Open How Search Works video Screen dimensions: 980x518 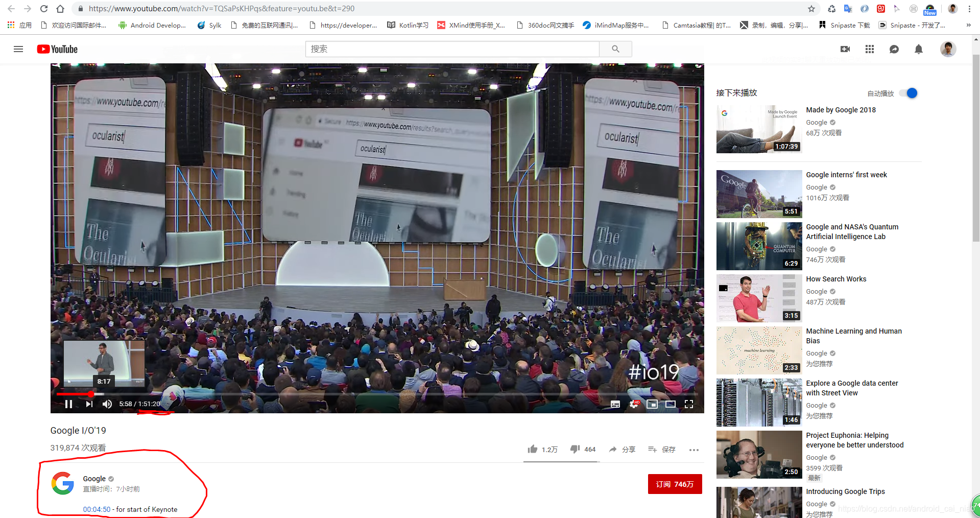(836, 279)
